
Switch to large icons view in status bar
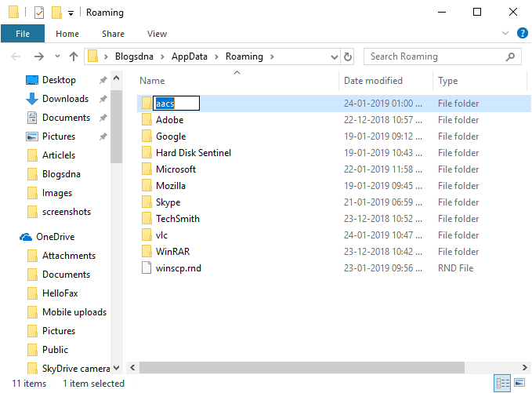(519, 384)
